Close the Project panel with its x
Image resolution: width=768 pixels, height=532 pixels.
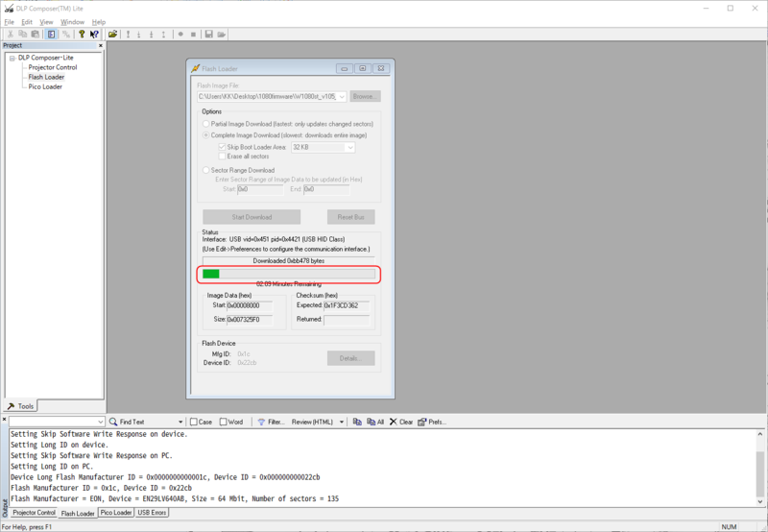click(101, 45)
